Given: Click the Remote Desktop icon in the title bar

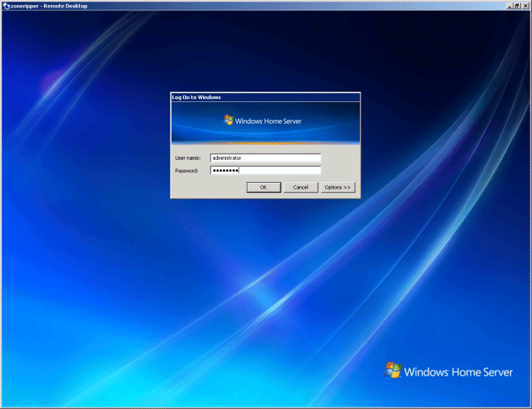Looking at the screenshot, I should click(x=6, y=6).
